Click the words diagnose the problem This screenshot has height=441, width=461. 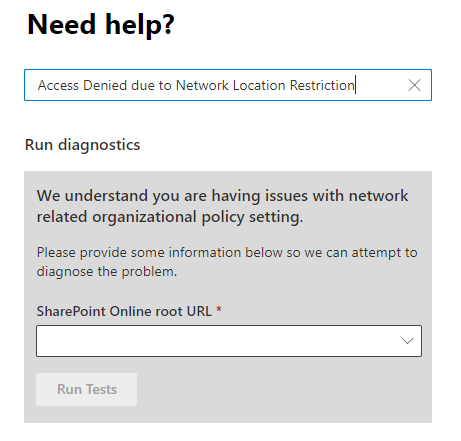[107, 272]
